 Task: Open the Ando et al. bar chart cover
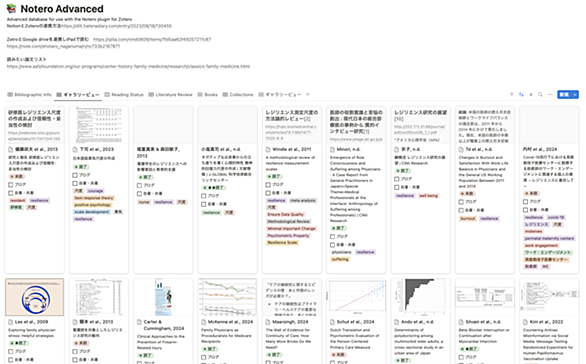point(421,297)
